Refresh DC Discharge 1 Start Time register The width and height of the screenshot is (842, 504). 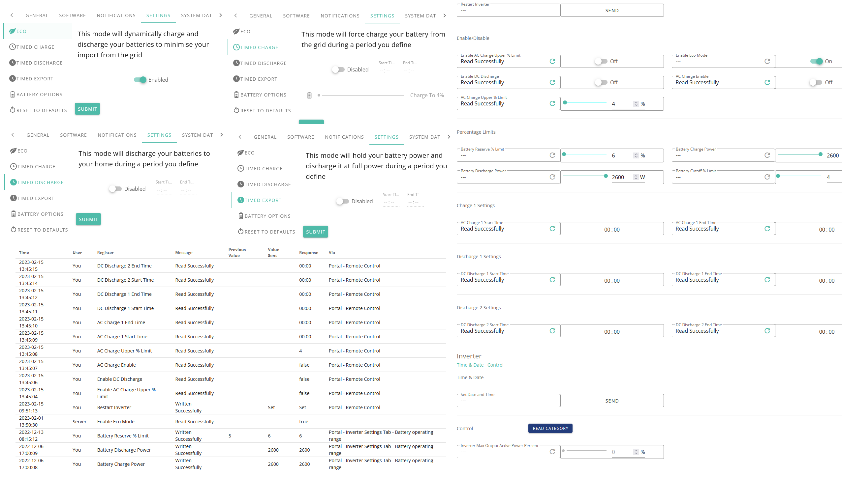point(552,280)
